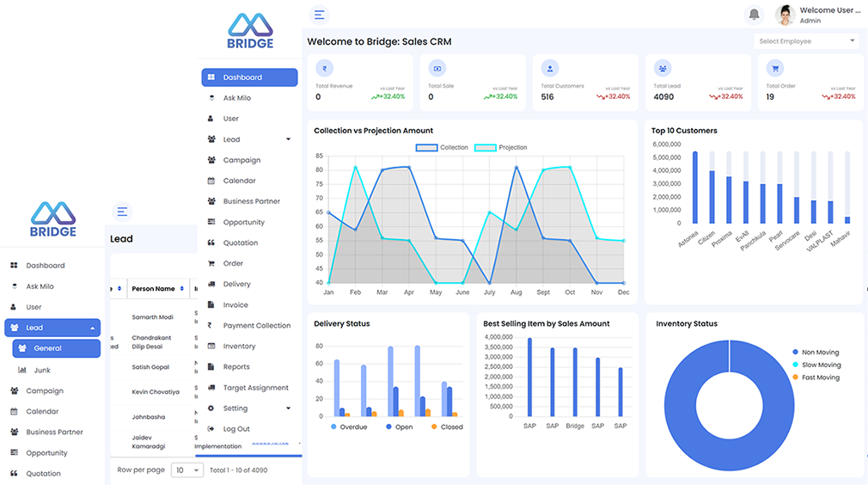Click the Total Customers person icon
Viewport: 868px width, 485px height.
click(550, 69)
